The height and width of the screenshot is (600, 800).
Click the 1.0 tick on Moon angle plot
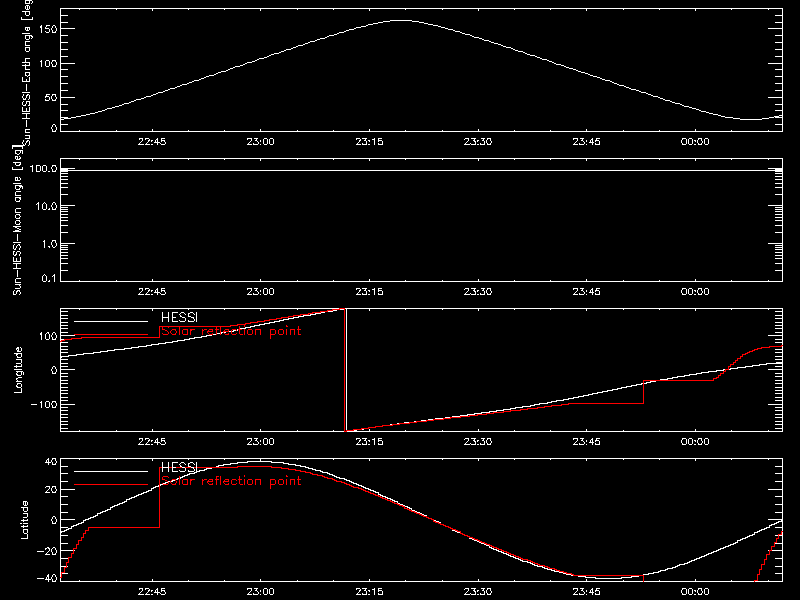pos(49,244)
